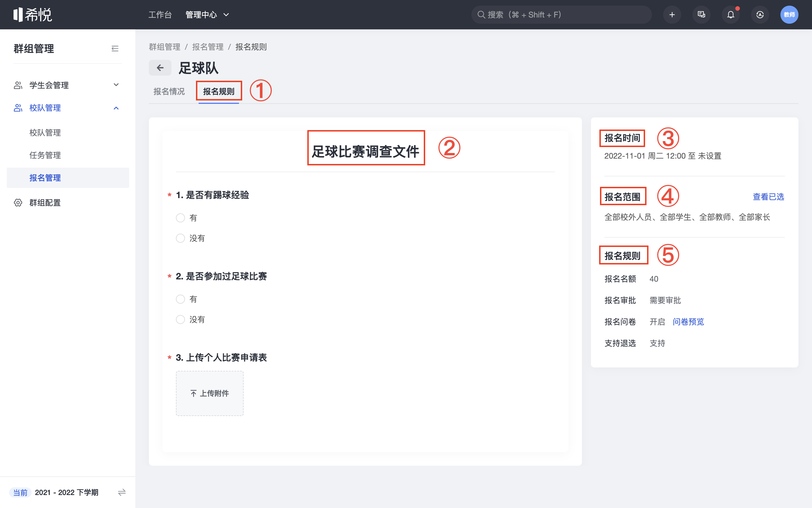Click the 群组管理 sidebar heading

coord(34,49)
